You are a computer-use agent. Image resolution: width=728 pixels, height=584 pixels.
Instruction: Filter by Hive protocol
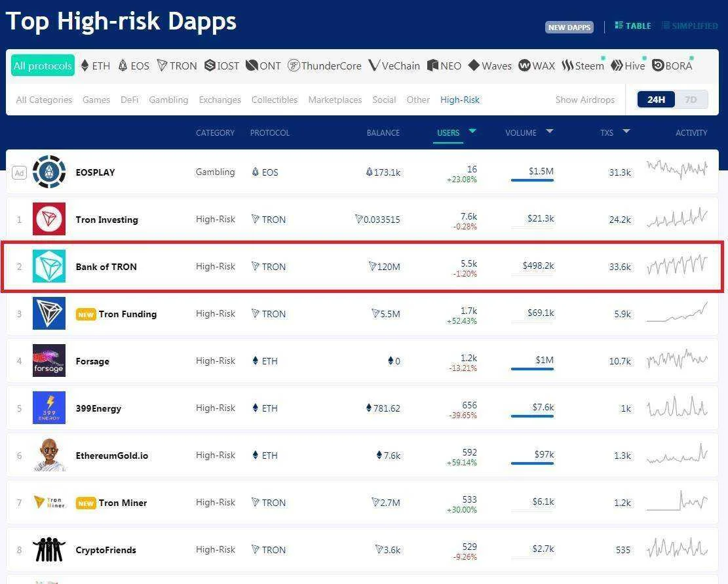tap(628, 66)
